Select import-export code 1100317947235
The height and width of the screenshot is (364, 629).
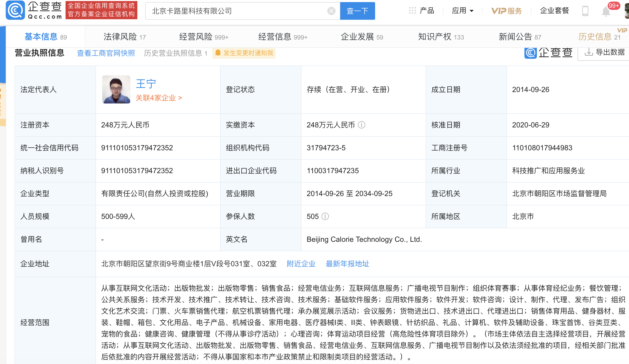pyautogui.click(x=332, y=171)
